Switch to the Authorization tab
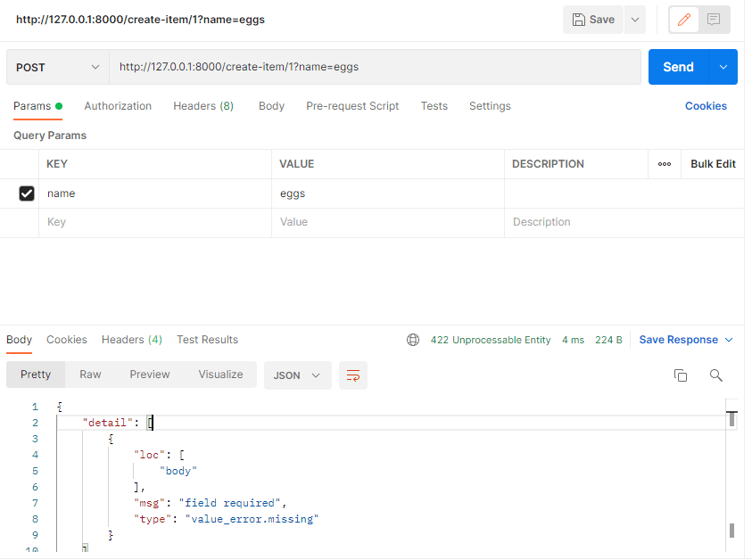Image resolution: width=752 pixels, height=560 pixels. point(118,105)
